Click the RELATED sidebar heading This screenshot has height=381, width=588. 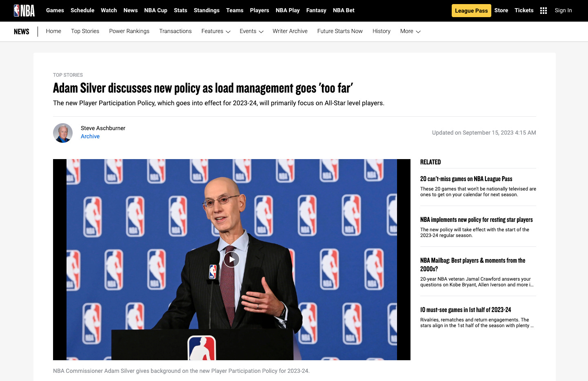click(430, 162)
